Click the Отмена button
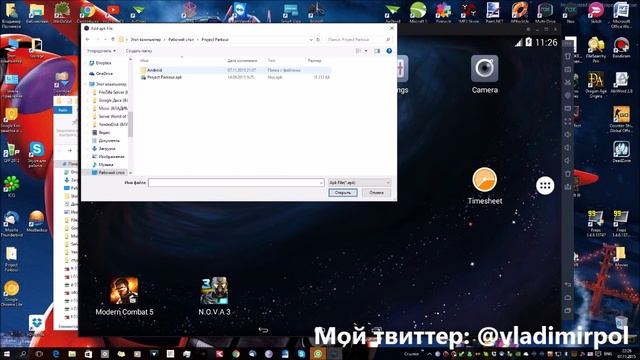Viewport: 640px width, 360px height. [376, 193]
